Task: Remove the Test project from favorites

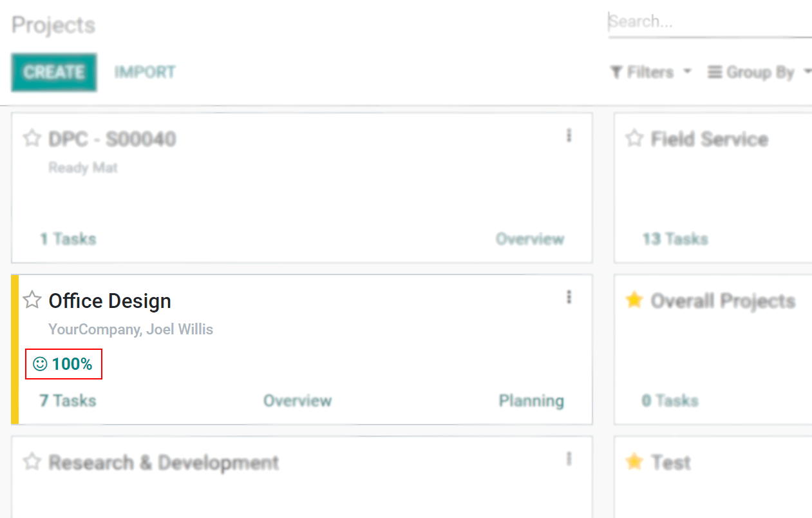Action: point(634,461)
